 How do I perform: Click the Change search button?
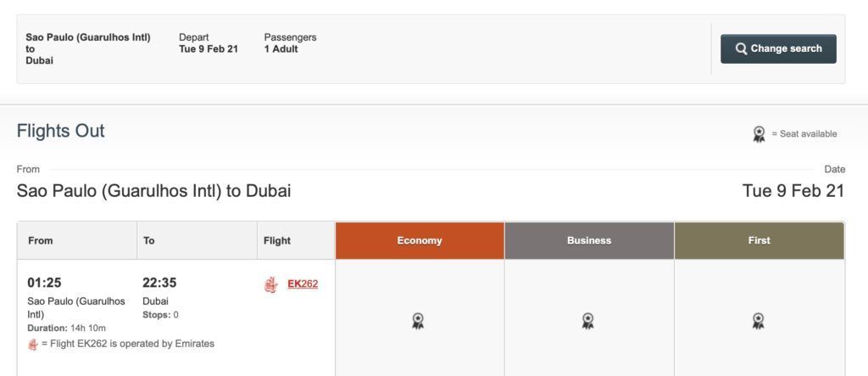778,48
